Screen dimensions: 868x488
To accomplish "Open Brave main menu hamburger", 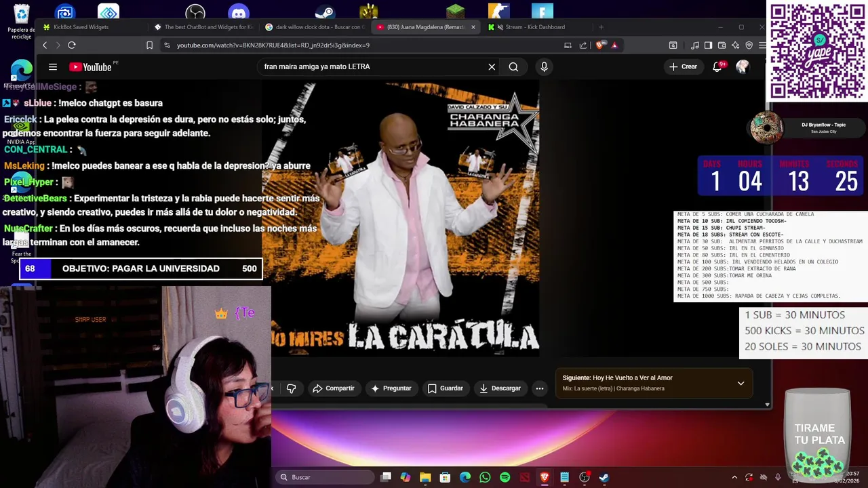I will coord(762,45).
